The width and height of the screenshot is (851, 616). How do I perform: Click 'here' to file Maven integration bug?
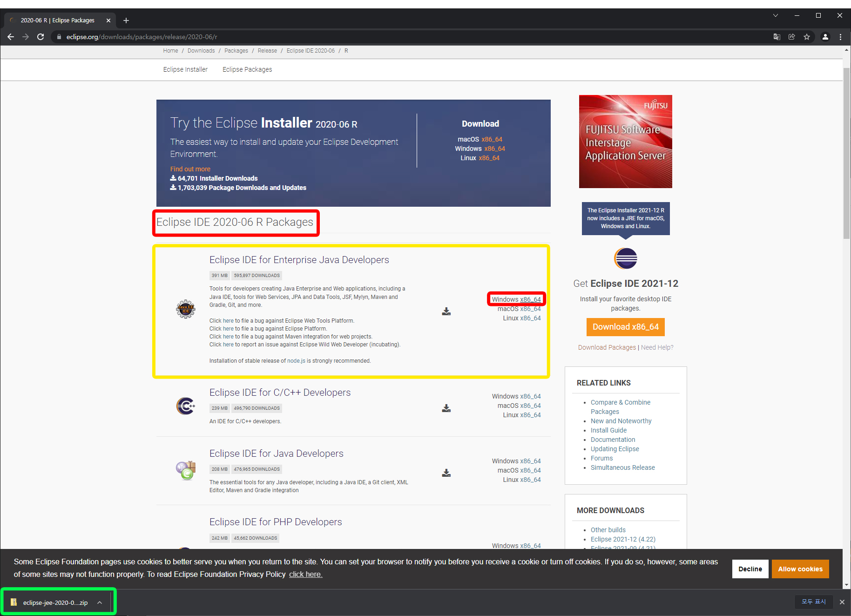click(x=228, y=337)
